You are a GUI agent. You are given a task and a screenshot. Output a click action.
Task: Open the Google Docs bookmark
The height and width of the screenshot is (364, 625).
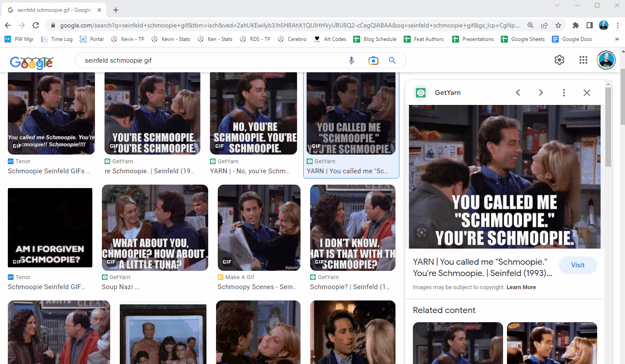coord(572,39)
